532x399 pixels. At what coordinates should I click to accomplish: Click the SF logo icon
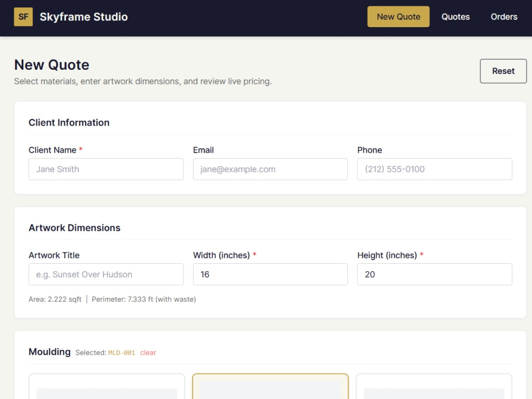click(x=23, y=16)
